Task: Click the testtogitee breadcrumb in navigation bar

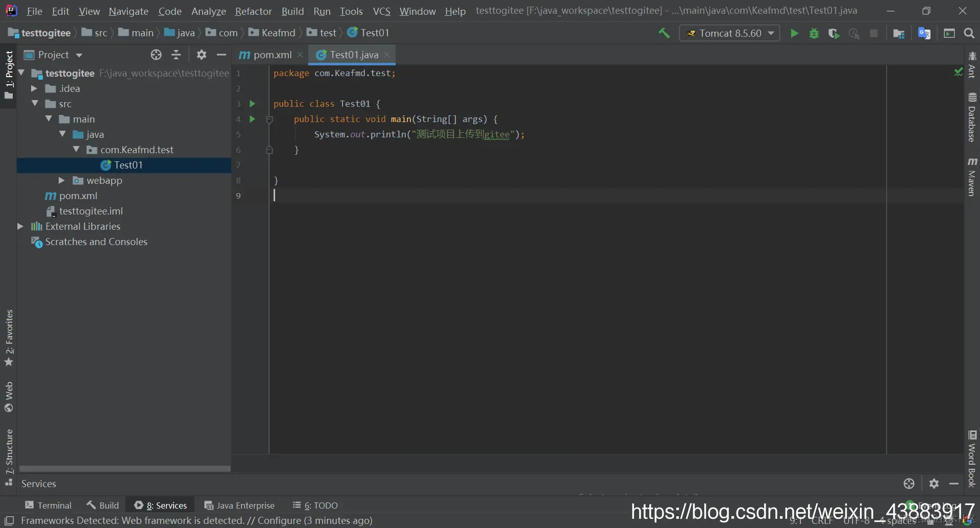Action: point(40,33)
